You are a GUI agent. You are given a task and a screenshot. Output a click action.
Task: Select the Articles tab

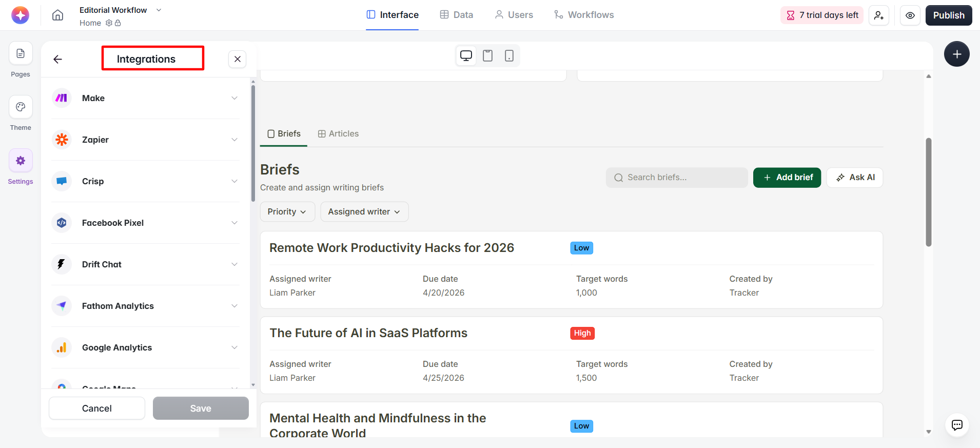(x=338, y=134)
